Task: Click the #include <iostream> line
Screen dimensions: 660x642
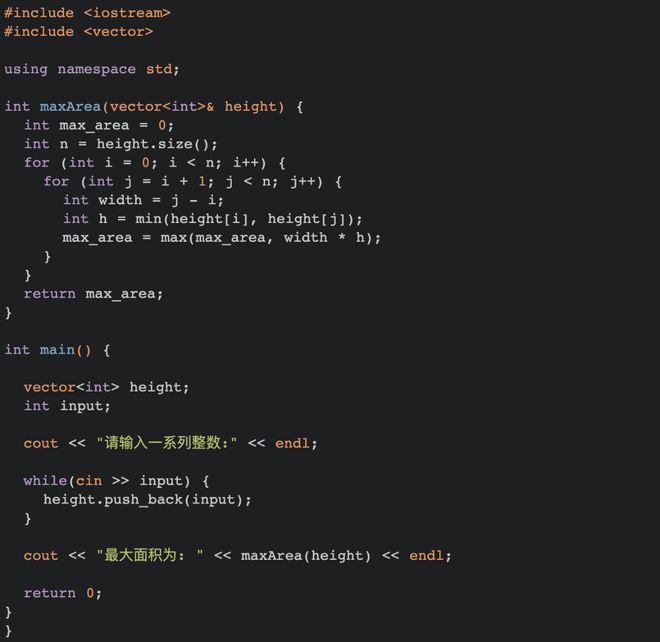Action: coord(87,13)
